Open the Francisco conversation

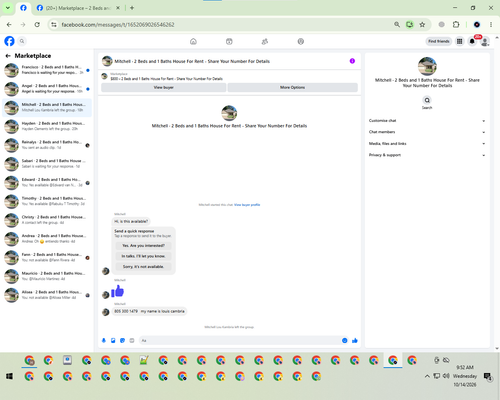[47, 70]
